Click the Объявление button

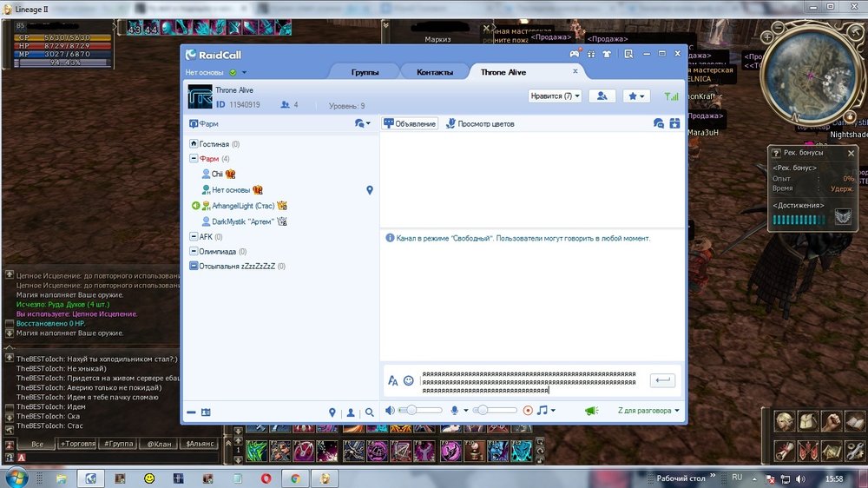(410, 124)
